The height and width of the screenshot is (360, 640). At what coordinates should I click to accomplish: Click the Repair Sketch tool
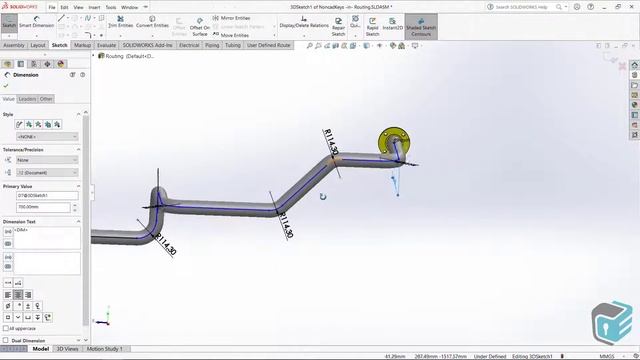tap(338, 27)
